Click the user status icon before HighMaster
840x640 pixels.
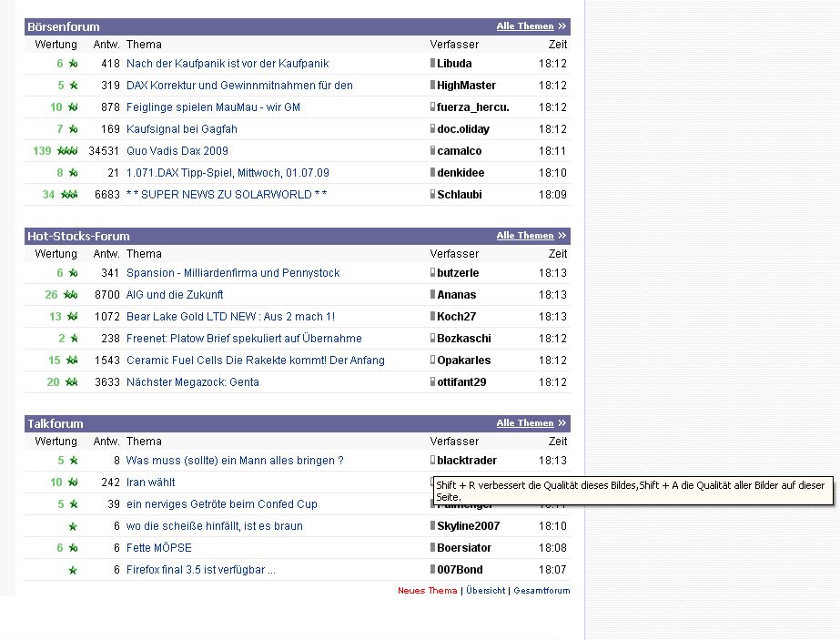point(433,86)
